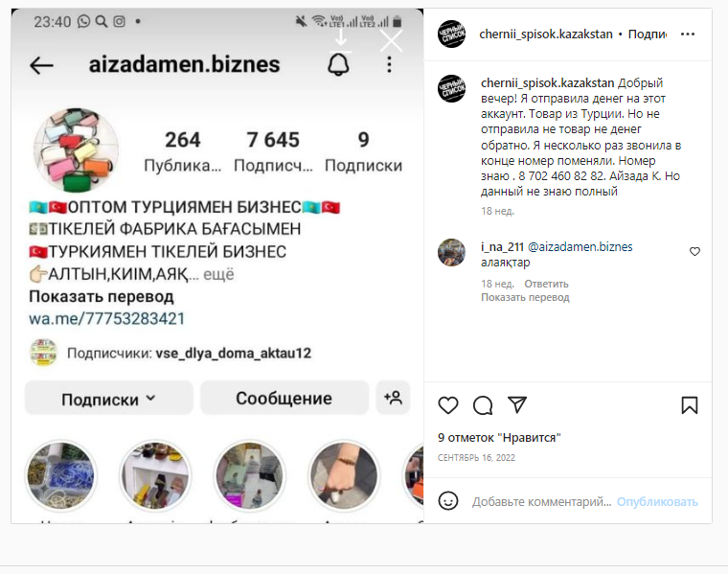This screenshot has width=728, height=574.
Task: Save post with bookmark icon
Action: 690,405
